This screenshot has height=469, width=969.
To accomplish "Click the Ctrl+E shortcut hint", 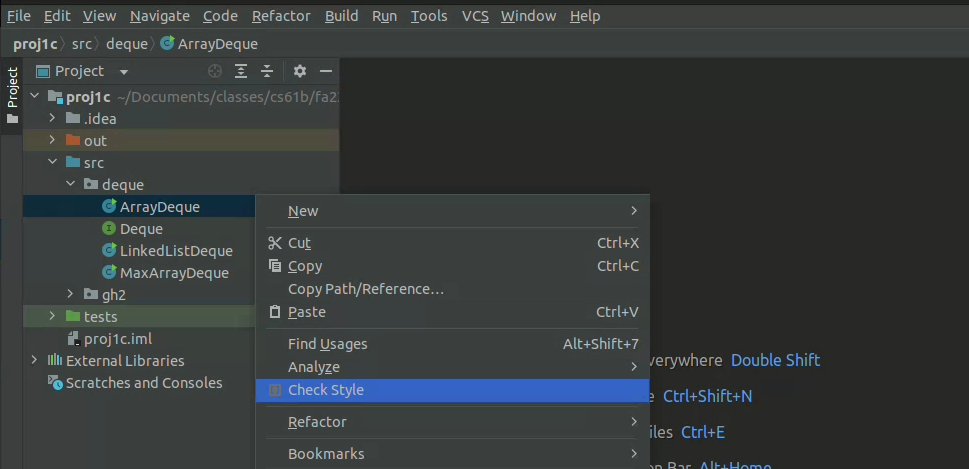I will tap(703, 432).
